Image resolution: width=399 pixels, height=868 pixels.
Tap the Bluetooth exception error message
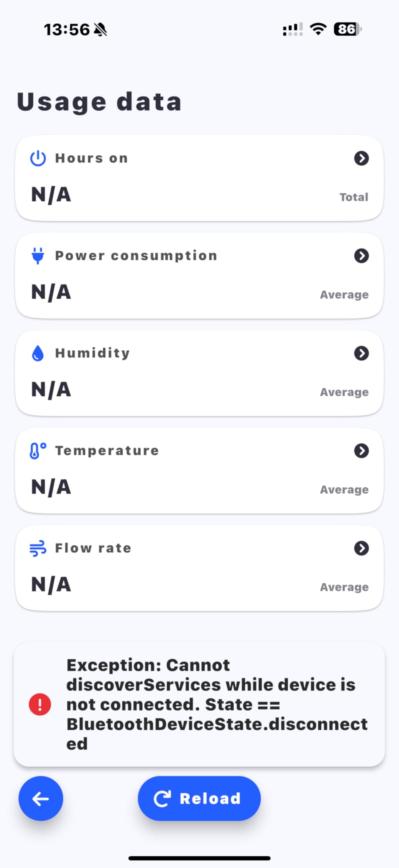(217, 704)
